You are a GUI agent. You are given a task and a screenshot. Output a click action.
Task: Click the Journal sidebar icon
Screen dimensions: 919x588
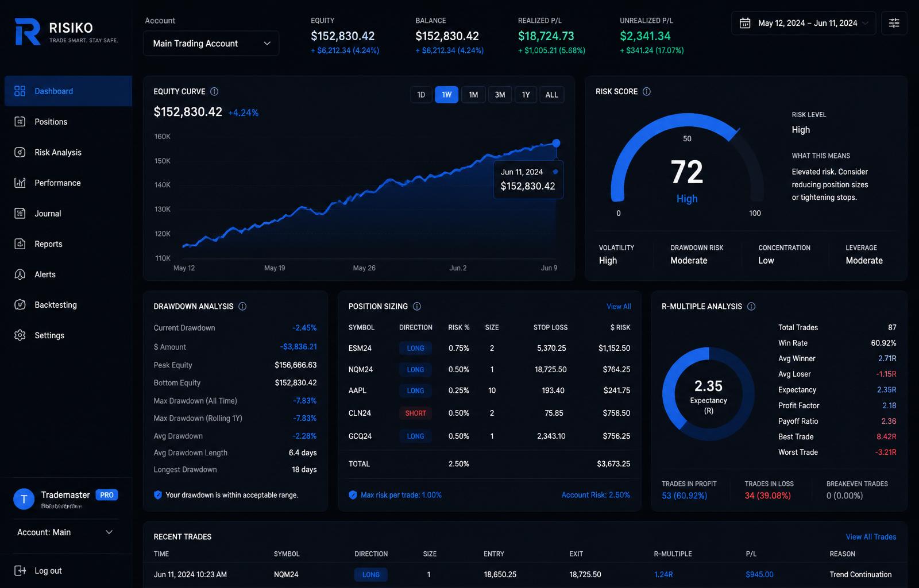[20, 213]
